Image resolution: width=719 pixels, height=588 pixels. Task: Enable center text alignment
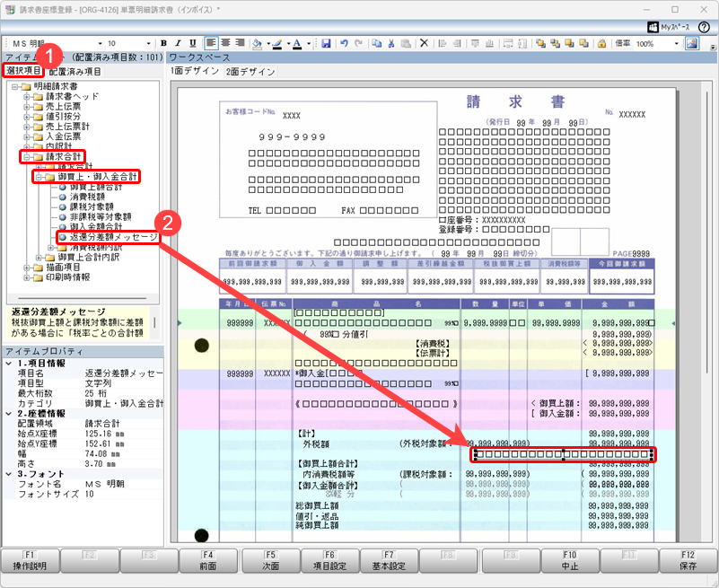click(x=225, y=43)
